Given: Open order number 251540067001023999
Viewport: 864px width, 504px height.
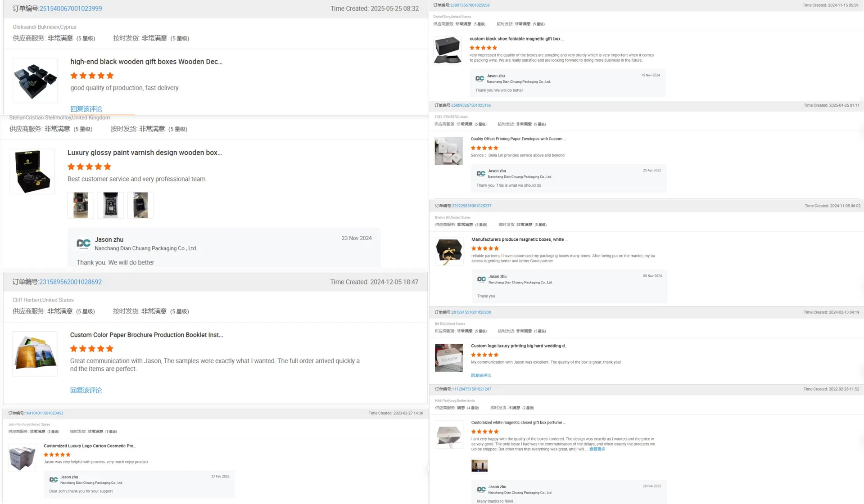Looking at the screenshot, I should pyautogui.click(x=70, y=9).
